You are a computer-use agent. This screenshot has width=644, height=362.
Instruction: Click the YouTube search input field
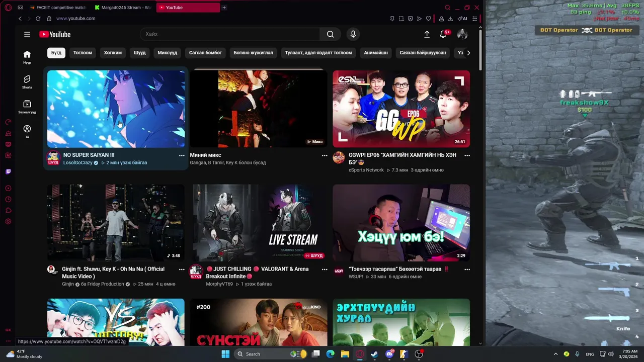[x=230, y=34]
